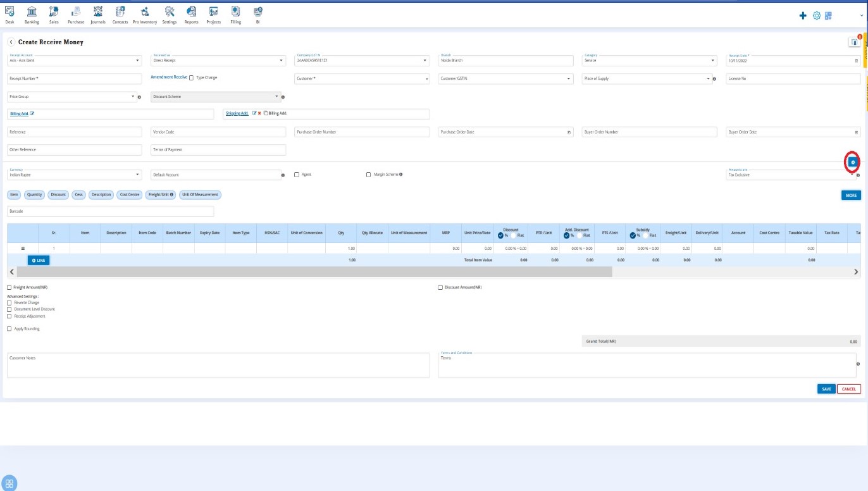Click the QR grid icon in header
868x491 pixels.
tap(828, 15)
